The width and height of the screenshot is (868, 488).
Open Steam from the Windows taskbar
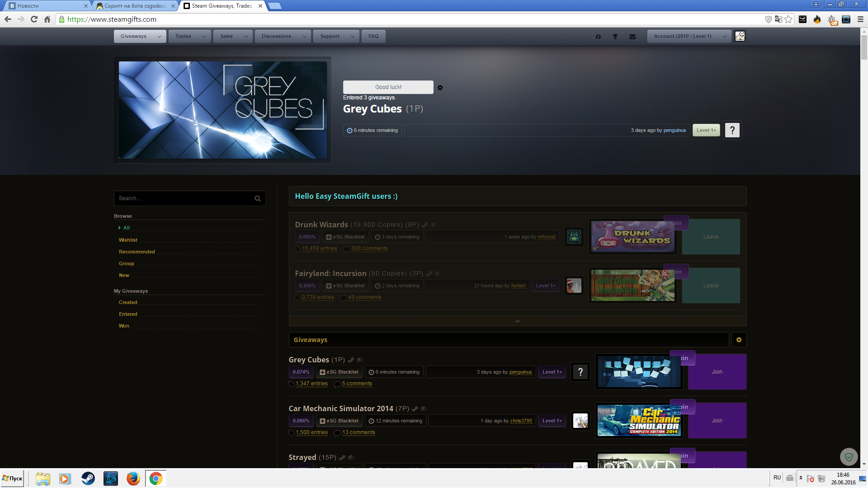point(88,479)
